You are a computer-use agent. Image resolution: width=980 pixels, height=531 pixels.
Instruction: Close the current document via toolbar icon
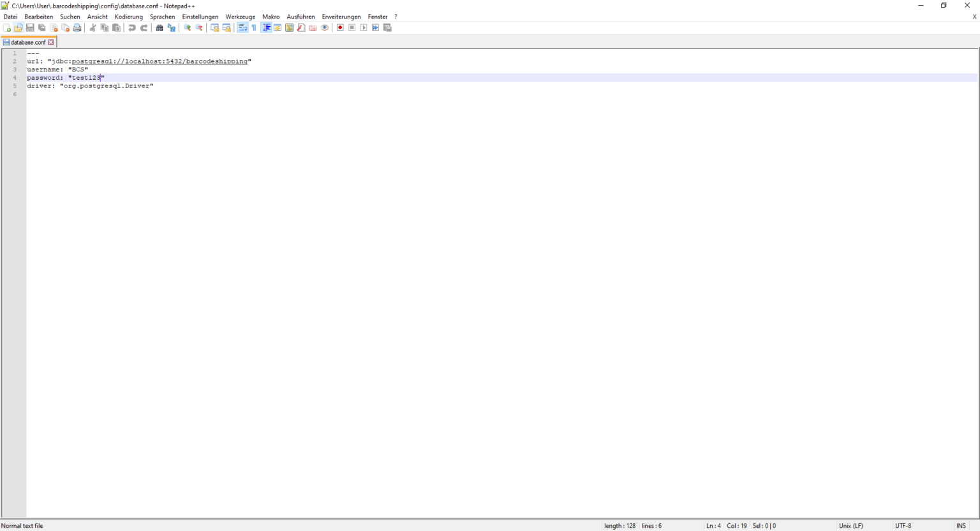coord(54,28)
